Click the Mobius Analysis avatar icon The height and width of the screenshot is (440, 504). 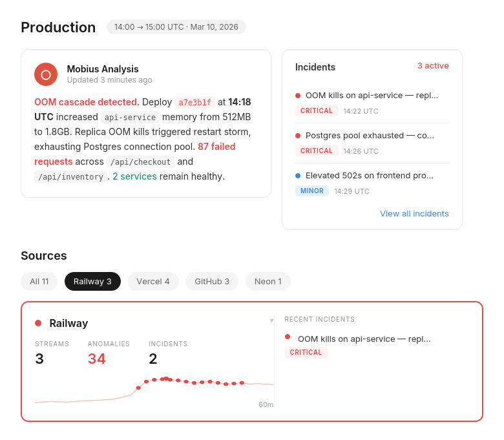(x=46, y=74)
